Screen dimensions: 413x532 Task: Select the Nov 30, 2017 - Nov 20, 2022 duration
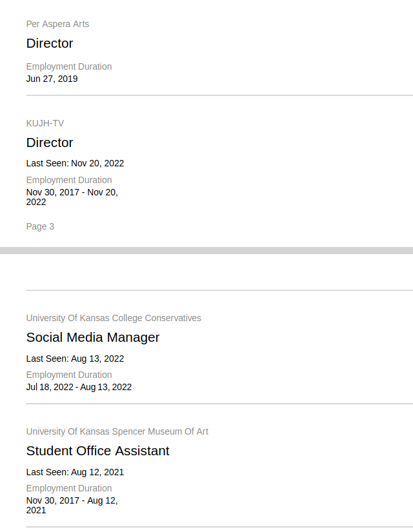point(72,197)
